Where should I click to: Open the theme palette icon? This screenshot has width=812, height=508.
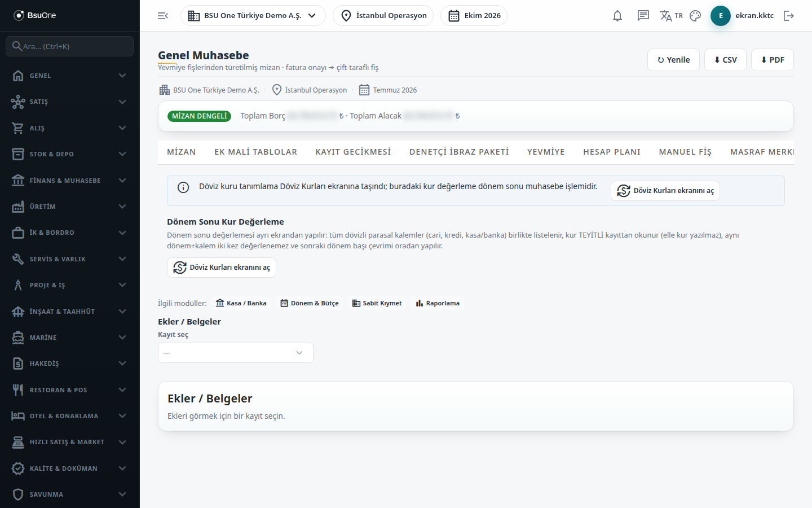click(x=695, y=16)
